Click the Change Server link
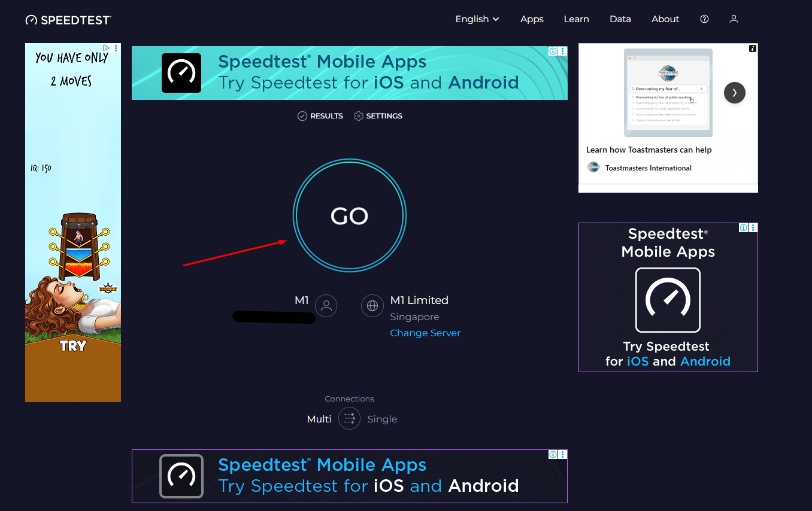This screenshot has width=812, height=511. pos(425,333)
